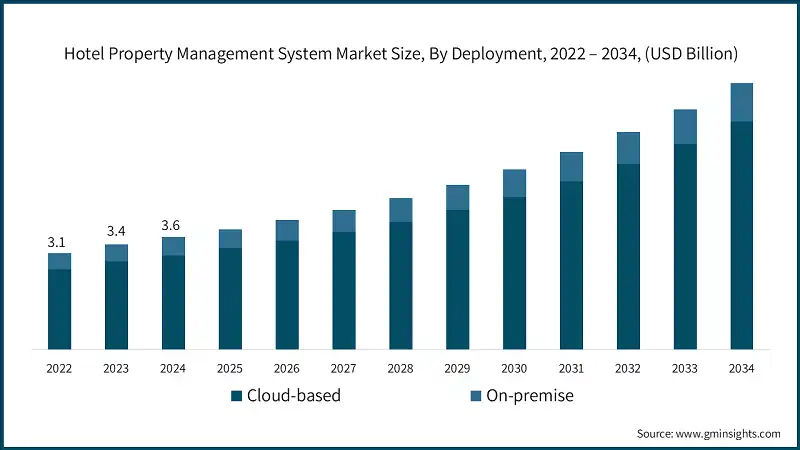Screen dimensions: 800x450
Task: Select the 2033 Cloud-based bar segment
Action: 685,247
